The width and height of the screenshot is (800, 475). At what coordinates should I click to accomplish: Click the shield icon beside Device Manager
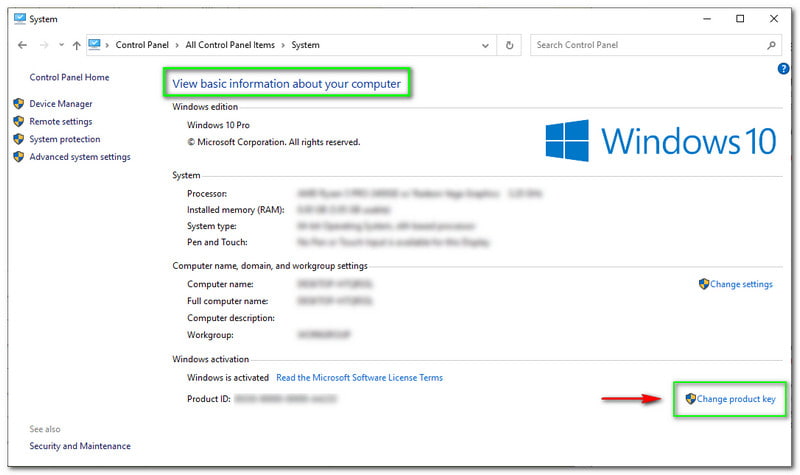pos(19,104)
